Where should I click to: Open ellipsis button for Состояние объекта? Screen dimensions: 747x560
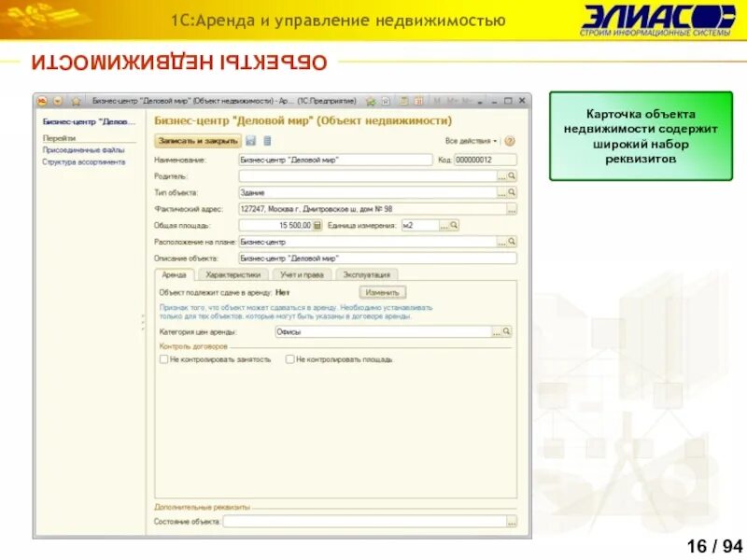[x=512, y=522]
